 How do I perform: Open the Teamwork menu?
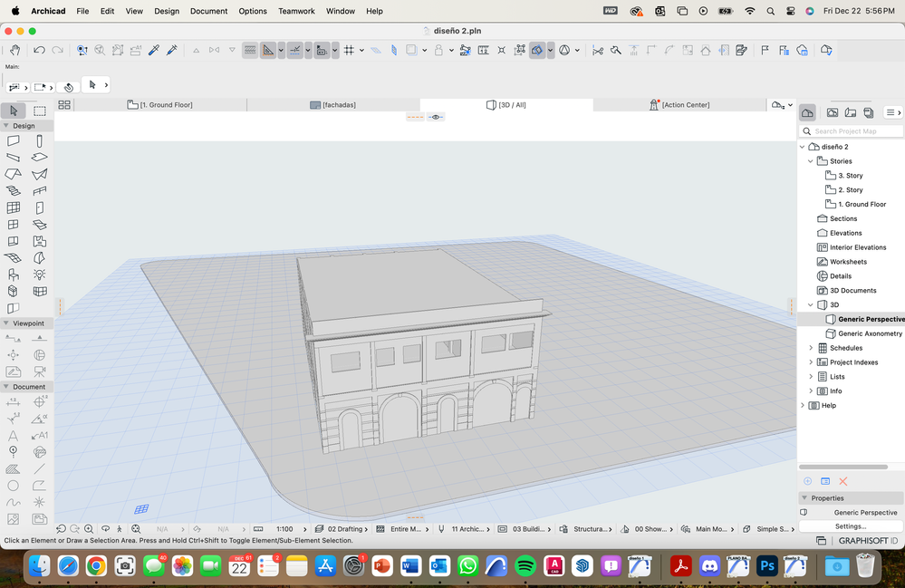[296, 11]
